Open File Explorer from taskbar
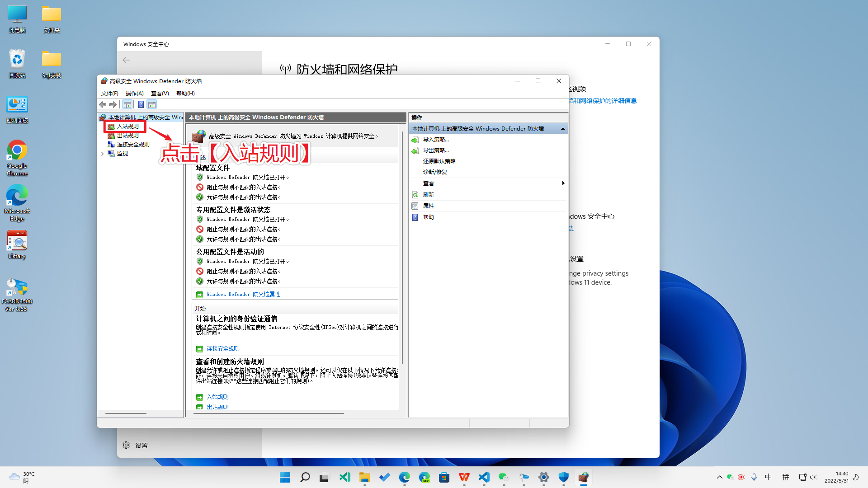 coord(365,478)
